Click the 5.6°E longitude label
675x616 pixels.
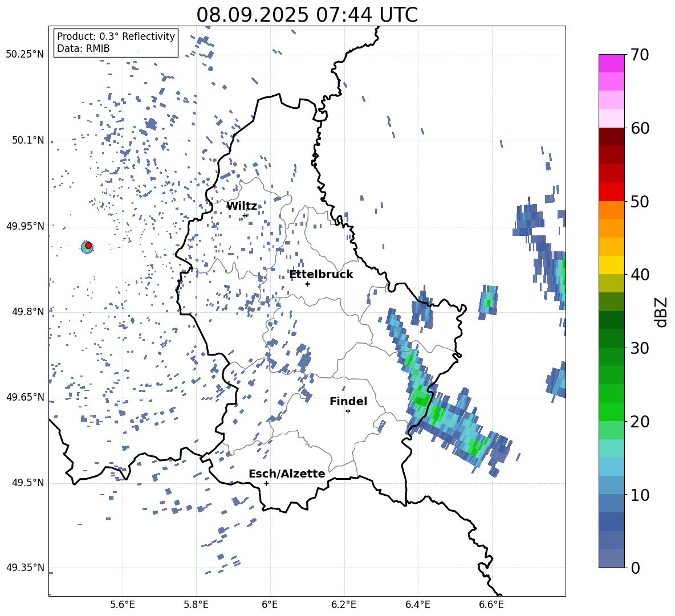coord(123,605)
